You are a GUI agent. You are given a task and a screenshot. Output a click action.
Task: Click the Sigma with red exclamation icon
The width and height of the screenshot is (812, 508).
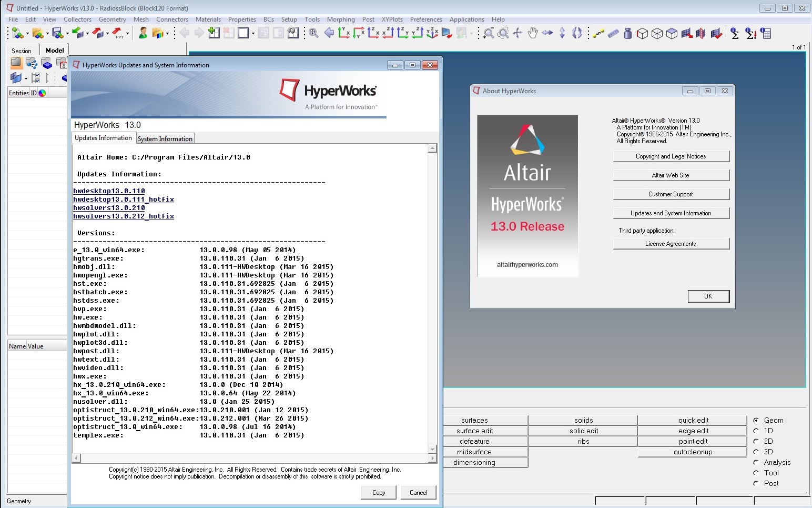pos(751,33)
